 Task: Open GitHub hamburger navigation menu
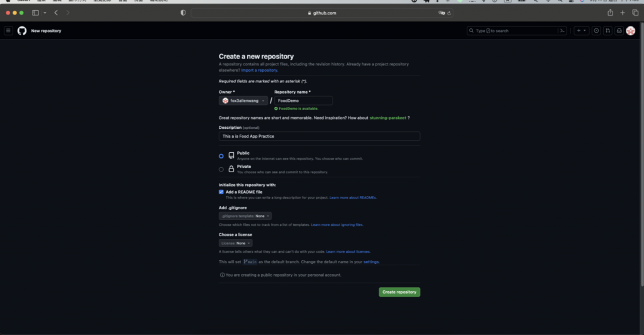pos(8,31)
